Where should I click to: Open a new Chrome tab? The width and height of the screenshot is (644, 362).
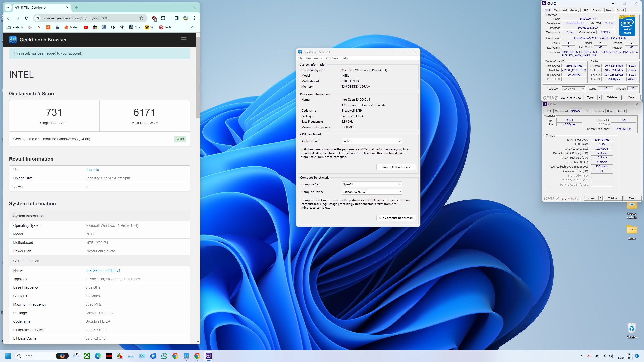[76, 7]
